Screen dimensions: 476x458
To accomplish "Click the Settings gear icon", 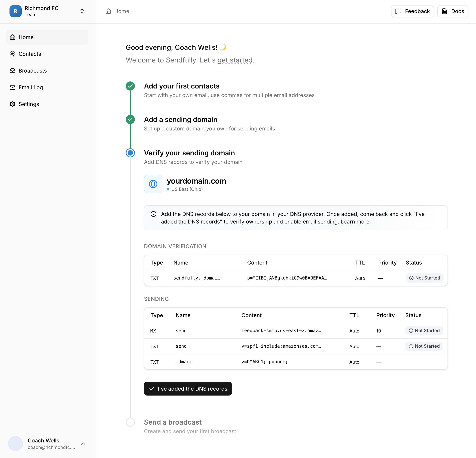I will click(x=13, y=104).
